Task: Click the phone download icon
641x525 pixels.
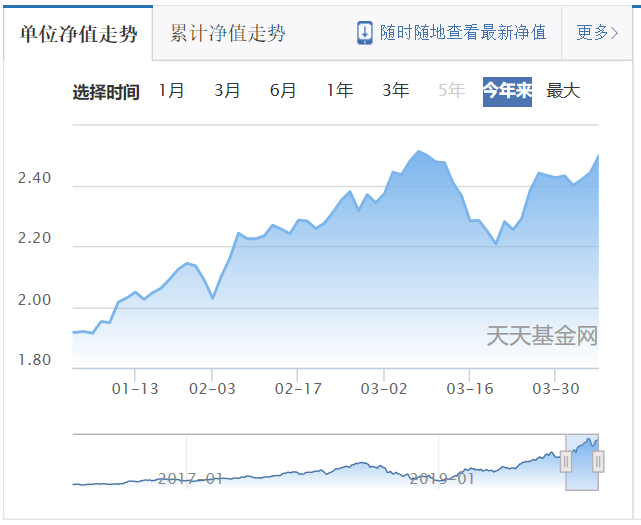Action: [365, 33]
